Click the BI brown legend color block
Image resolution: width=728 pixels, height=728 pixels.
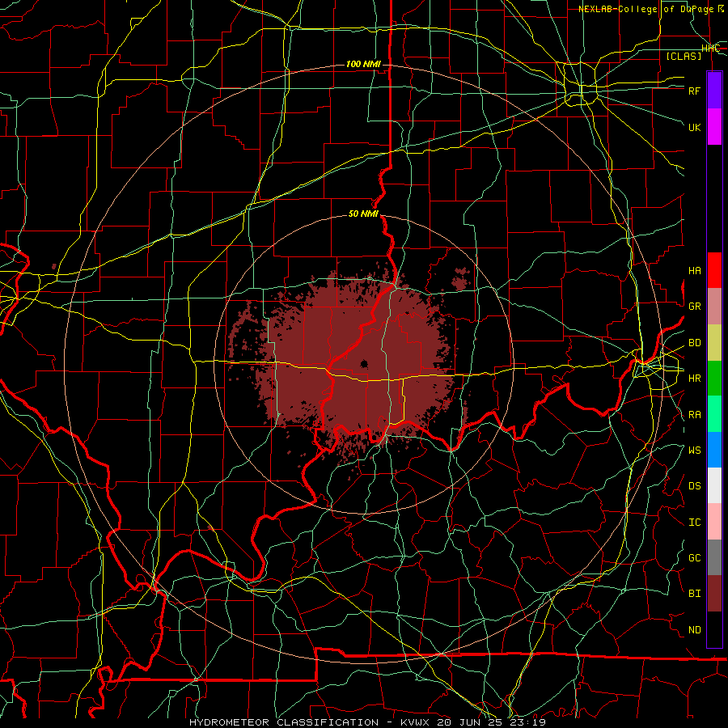[x=714, y=594]
